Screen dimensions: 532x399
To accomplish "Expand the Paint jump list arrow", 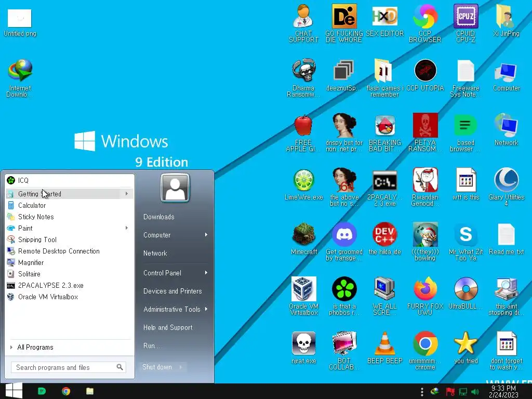I will pyautogui.click(x=127, y=228).
